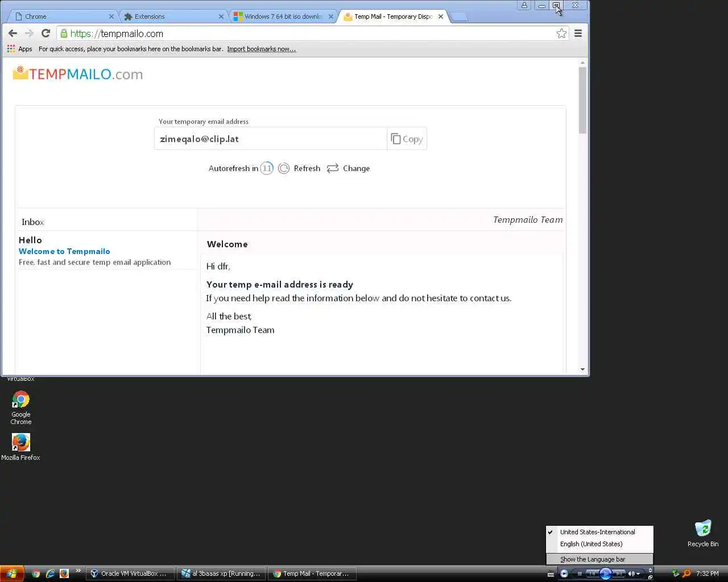Open media toolbar volume dropdown arrow
This screenshot has width=728, height=582.
coord(638,574)
